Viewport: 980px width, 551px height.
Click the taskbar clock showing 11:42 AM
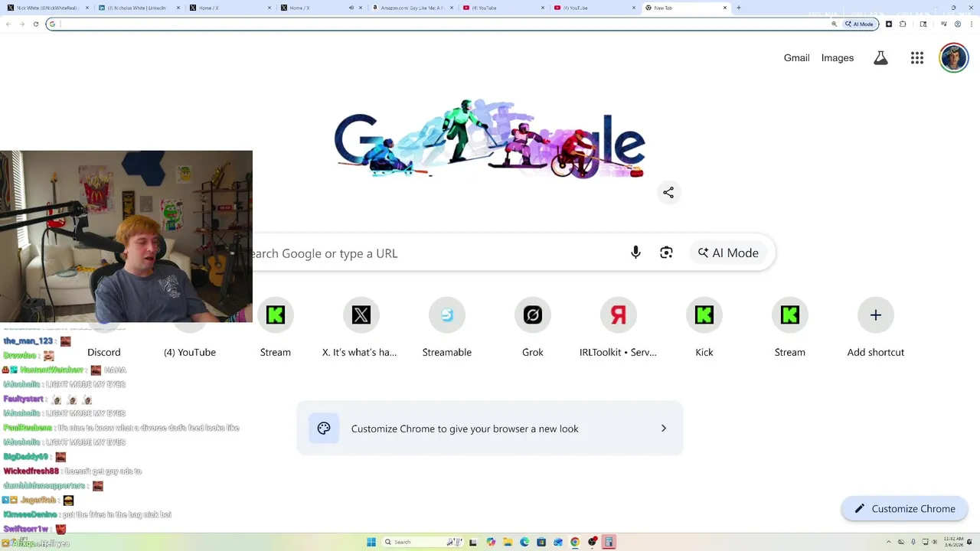coord(953,542)
